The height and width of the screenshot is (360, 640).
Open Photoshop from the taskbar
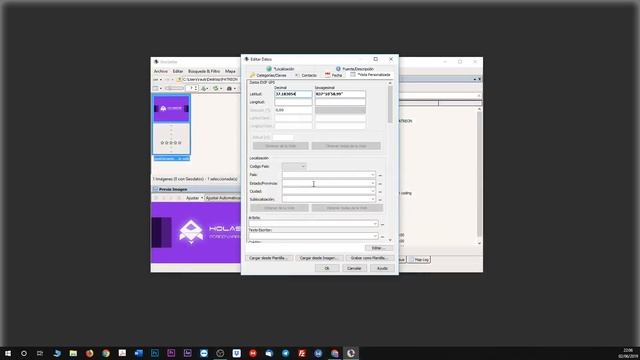[155, 353]
